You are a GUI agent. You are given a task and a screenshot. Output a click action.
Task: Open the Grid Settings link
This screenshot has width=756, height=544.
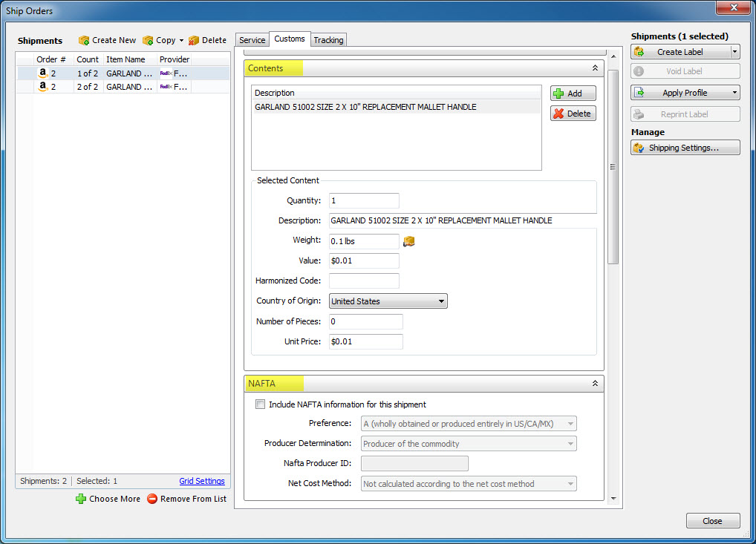[x=202, y=481]
